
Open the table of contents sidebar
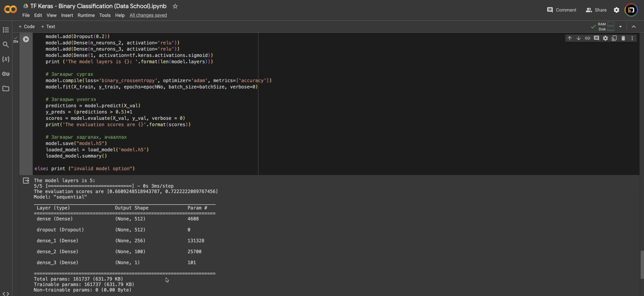[x=6, y=30]
